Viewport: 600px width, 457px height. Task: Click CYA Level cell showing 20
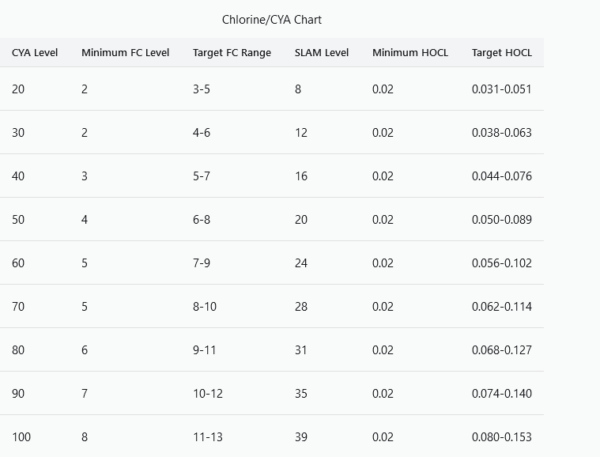pyautogui.click(x=19, y=89)
